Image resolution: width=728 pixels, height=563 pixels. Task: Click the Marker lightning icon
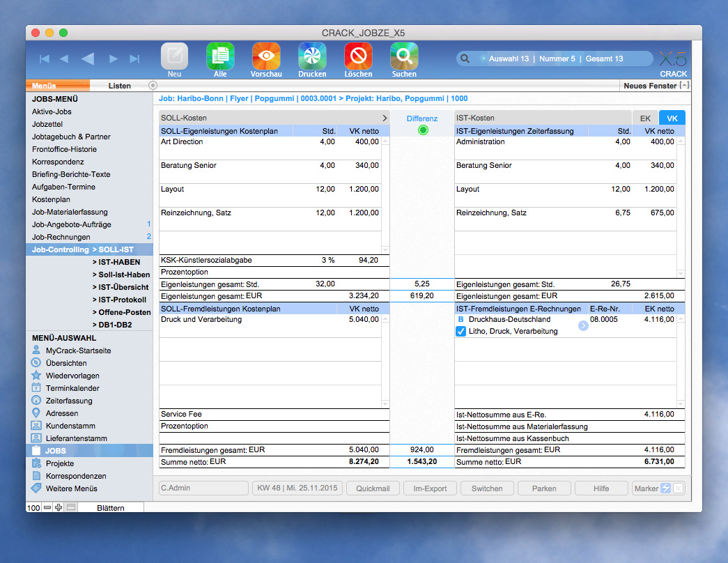coord(665,488)
